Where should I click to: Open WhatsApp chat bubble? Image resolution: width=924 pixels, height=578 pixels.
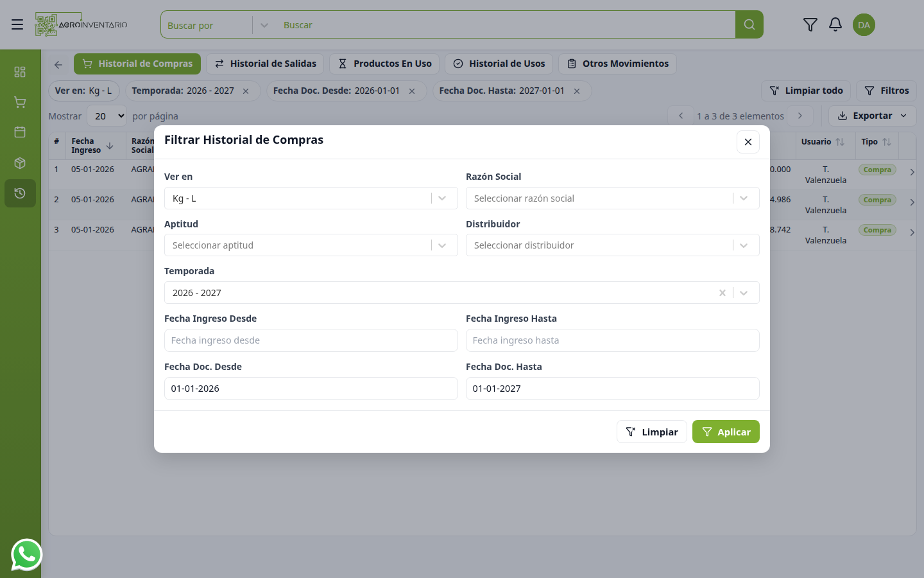click(x=26, y=554)
